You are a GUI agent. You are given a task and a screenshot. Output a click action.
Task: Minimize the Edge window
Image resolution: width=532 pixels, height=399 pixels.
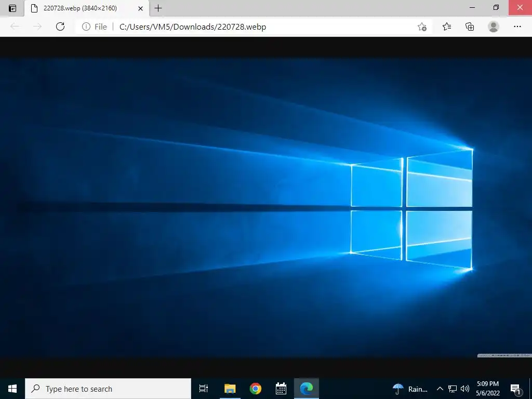(x=472, y=7)
